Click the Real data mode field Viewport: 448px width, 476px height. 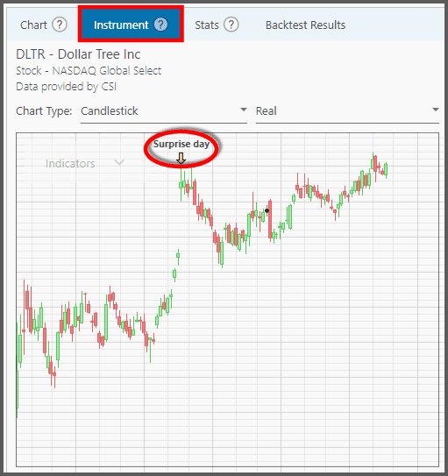[347, 111]
